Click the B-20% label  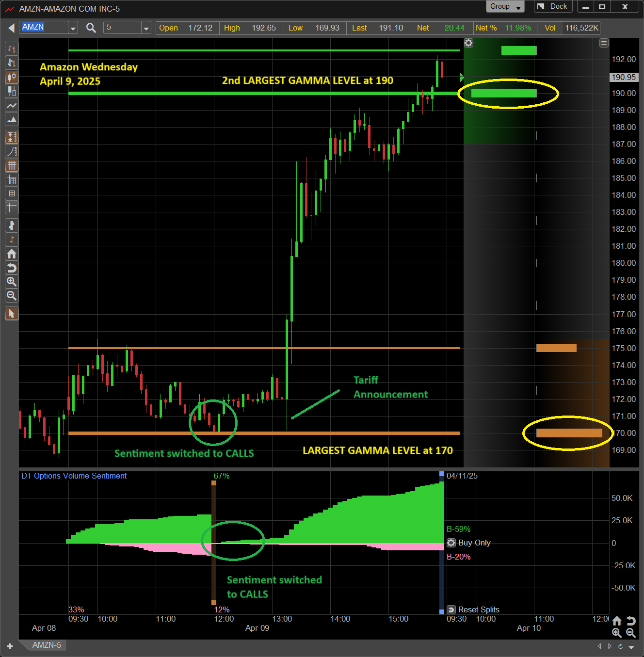[458, 557]
